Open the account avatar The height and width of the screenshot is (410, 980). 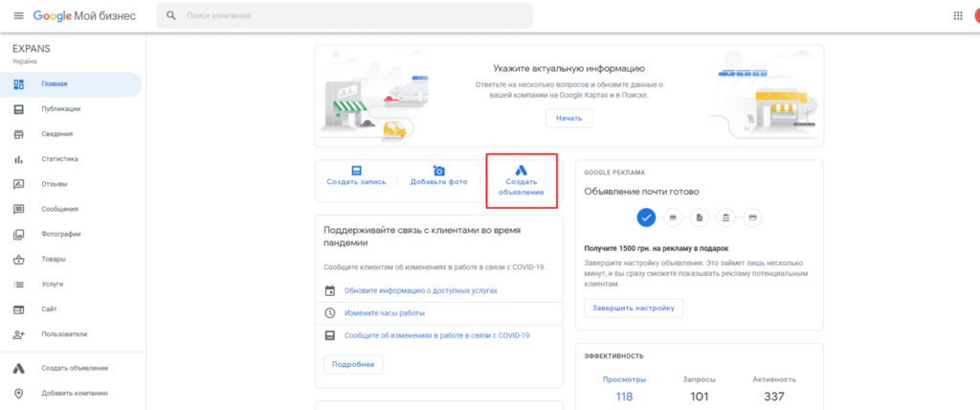tap(977, 15)
